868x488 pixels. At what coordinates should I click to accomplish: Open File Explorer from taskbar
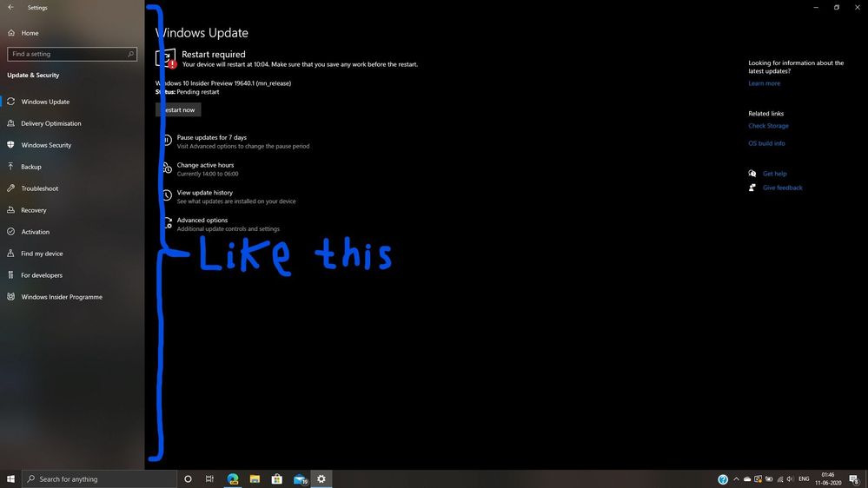[255, 478]
